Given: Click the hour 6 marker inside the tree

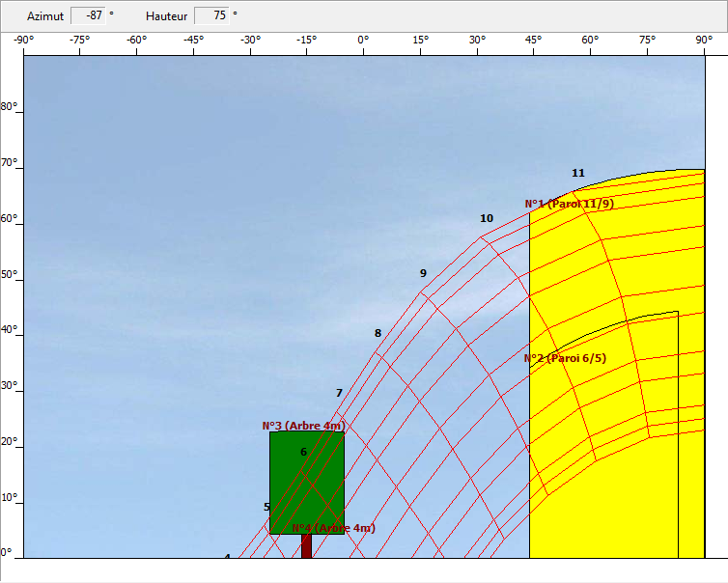Looking at the screenshot, I should [x=303, y=452].
